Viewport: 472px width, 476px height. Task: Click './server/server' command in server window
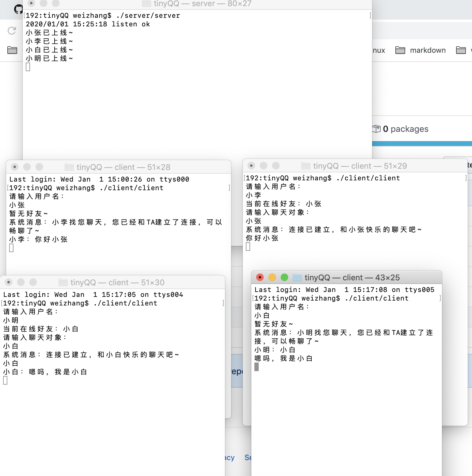point(148,16)
